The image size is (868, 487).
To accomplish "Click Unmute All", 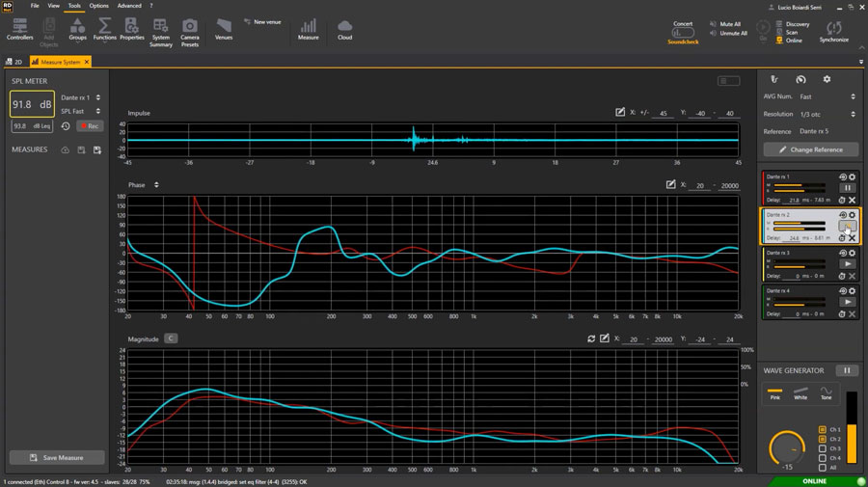I will coord(728,33).
